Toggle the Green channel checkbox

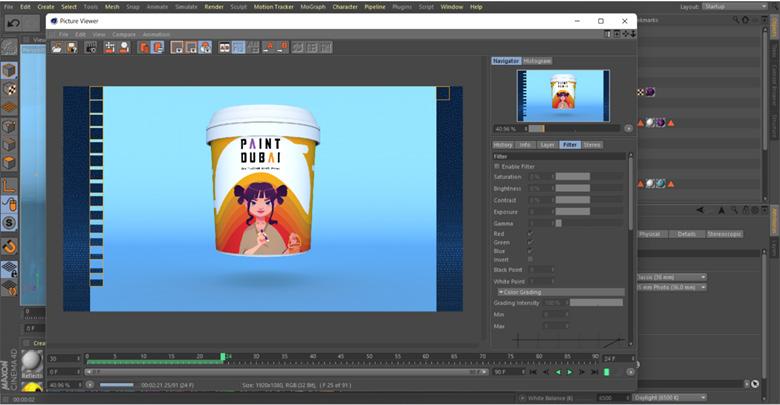(x=530, y=242)
